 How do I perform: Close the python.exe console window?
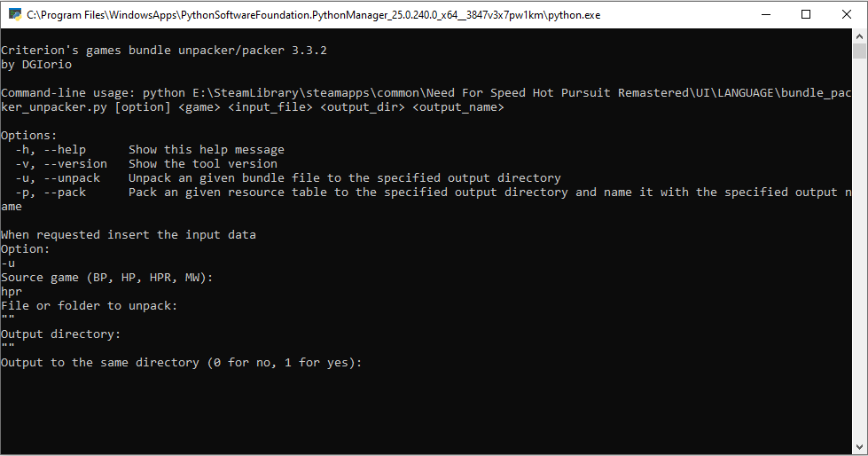tap(847, 14)
